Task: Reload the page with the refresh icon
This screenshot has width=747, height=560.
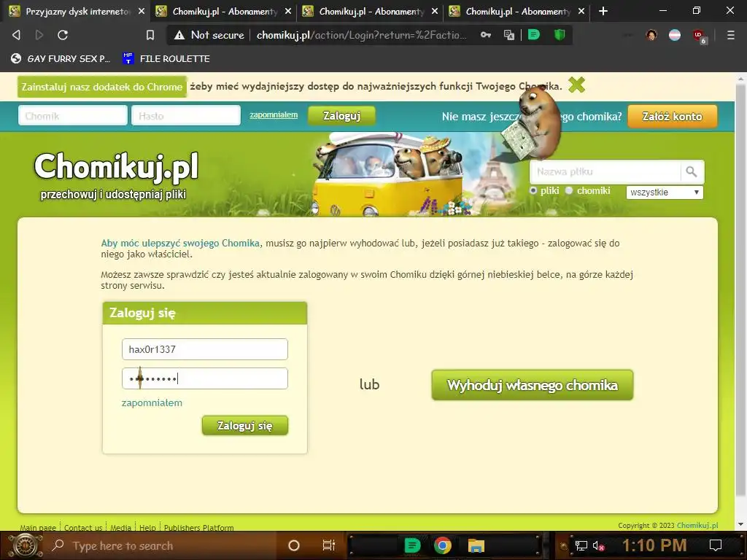Action: tap(63, 35)
